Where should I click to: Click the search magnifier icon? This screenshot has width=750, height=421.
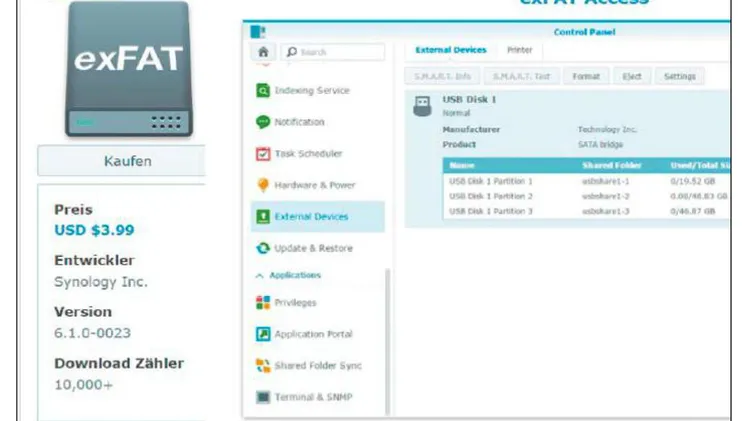coord(292,52)
